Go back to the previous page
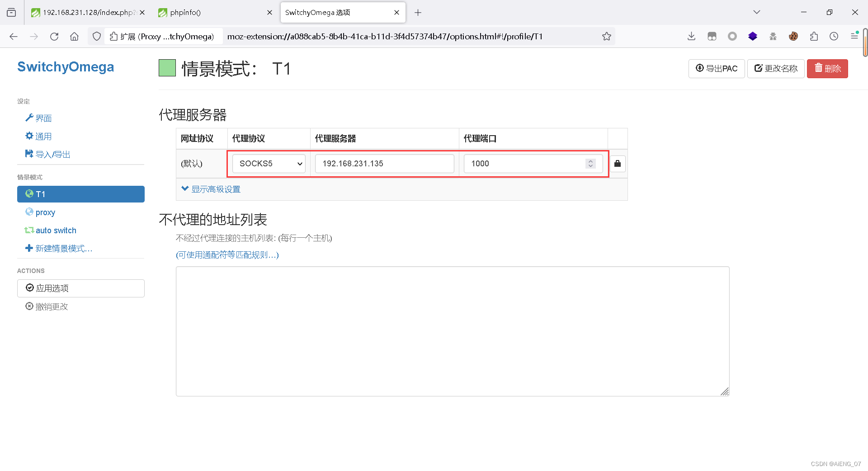The width and height of the screenshot is (868, 471). tap(14, 37)
